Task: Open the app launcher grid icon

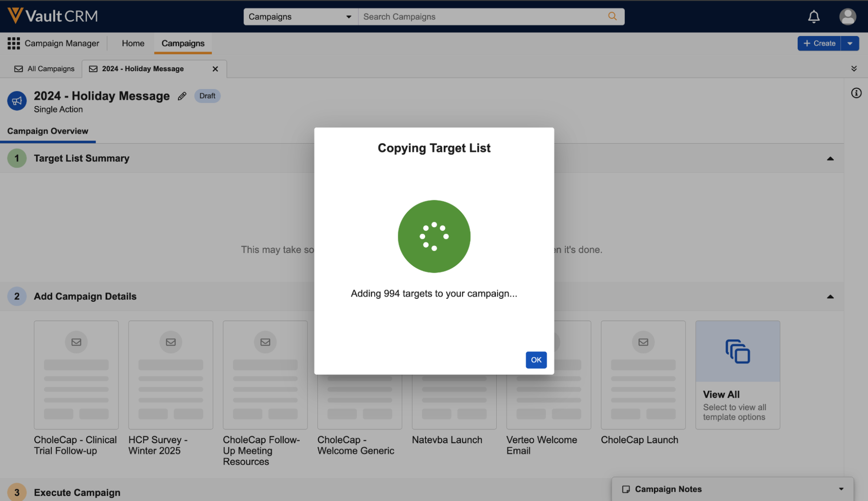Action: 13,43
